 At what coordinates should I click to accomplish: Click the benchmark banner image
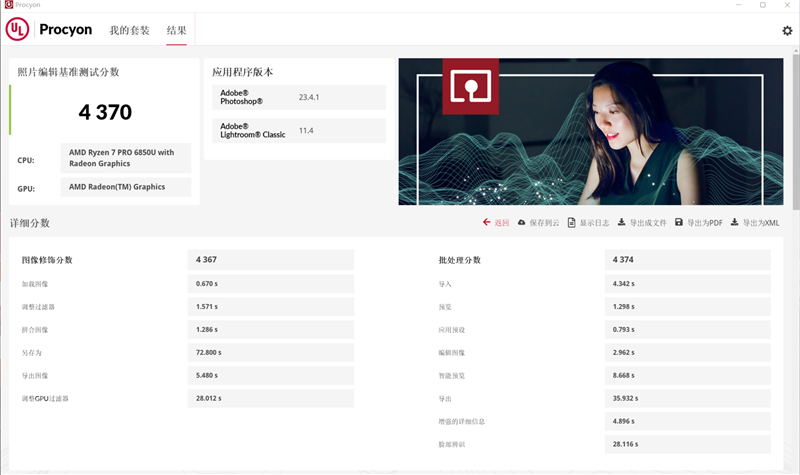point(591,132)
